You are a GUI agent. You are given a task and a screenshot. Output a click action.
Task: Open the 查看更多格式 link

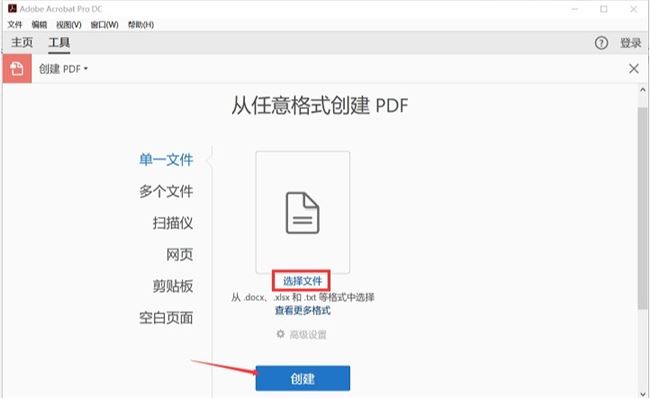click(303, 310)
